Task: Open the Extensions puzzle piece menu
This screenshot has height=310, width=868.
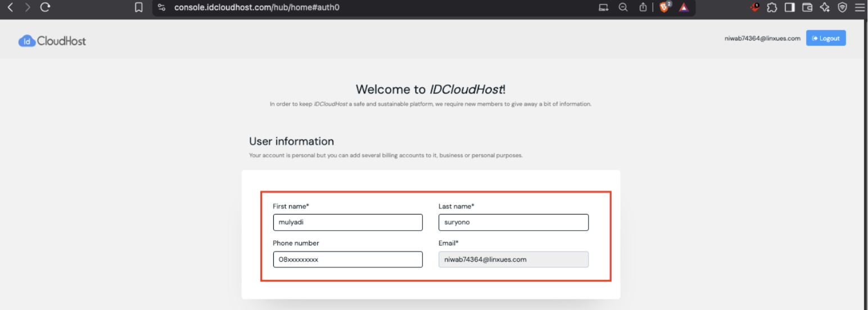Action: (x=772, y=8)
